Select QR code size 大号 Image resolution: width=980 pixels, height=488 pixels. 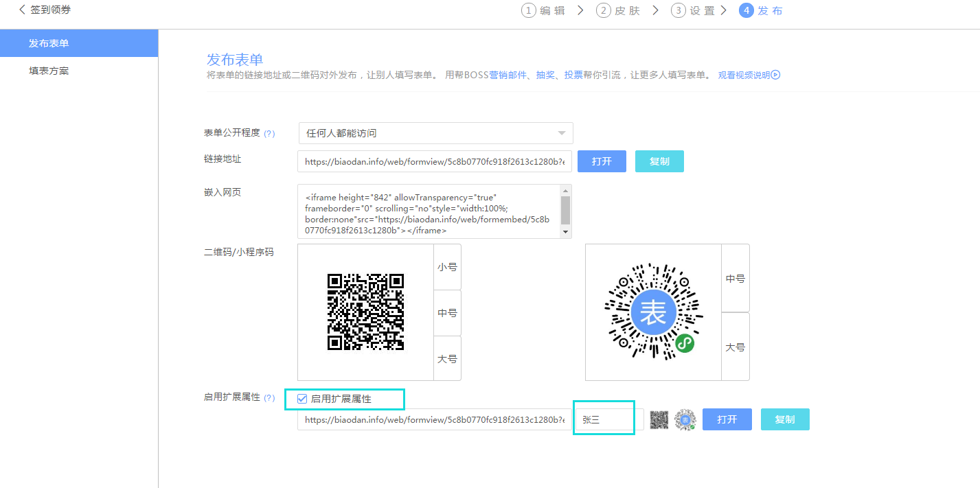tap(447, 358)
